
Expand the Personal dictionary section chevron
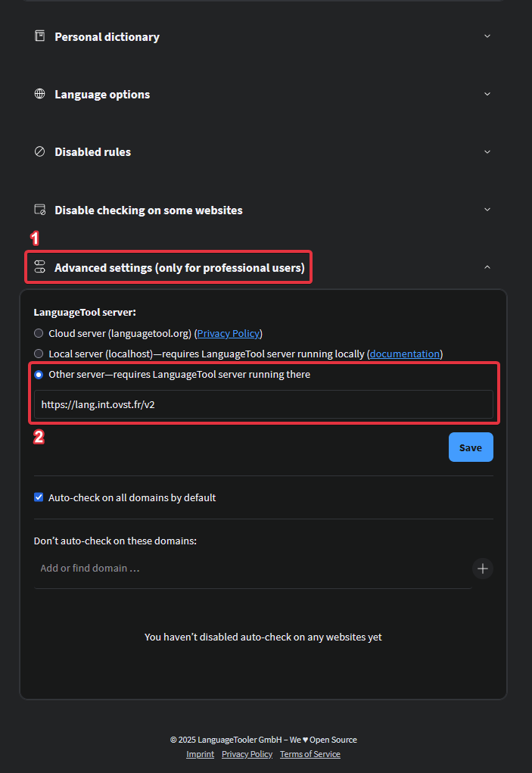click(x=487, y=36)
